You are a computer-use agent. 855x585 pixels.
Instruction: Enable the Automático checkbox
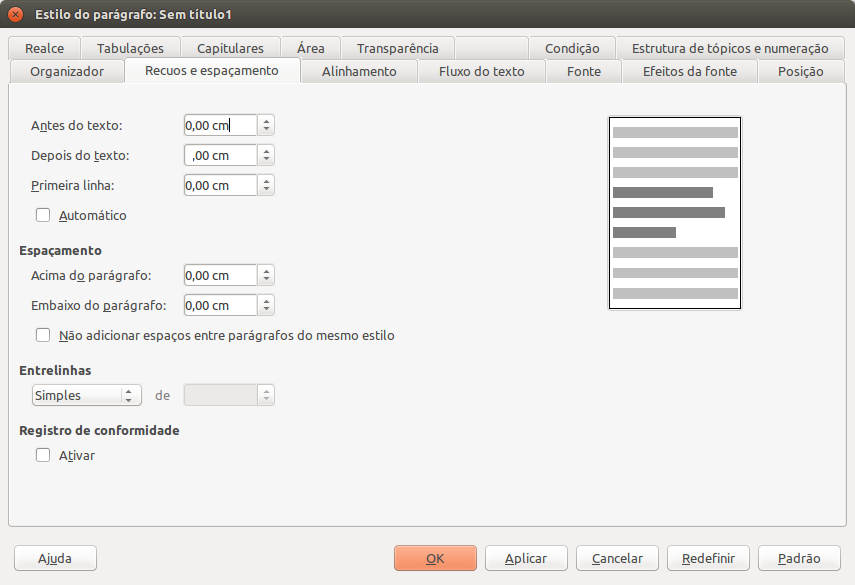pyautogui.click(x=43, y=215)
